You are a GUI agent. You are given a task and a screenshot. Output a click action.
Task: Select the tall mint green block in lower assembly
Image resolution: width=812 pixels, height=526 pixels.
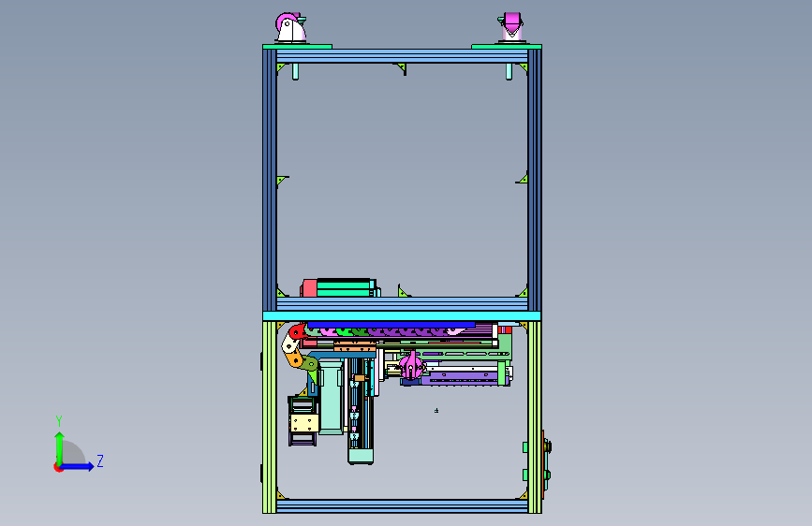[332, 398]
